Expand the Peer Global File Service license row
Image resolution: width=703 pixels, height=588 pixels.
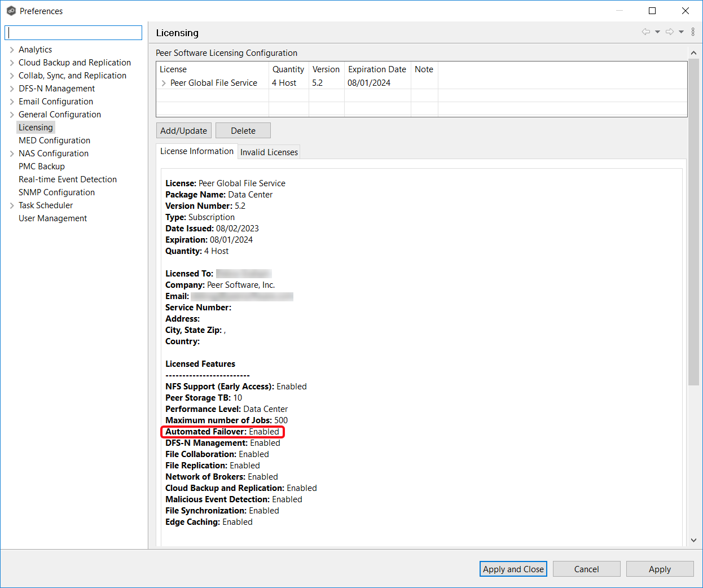[164, 82]
